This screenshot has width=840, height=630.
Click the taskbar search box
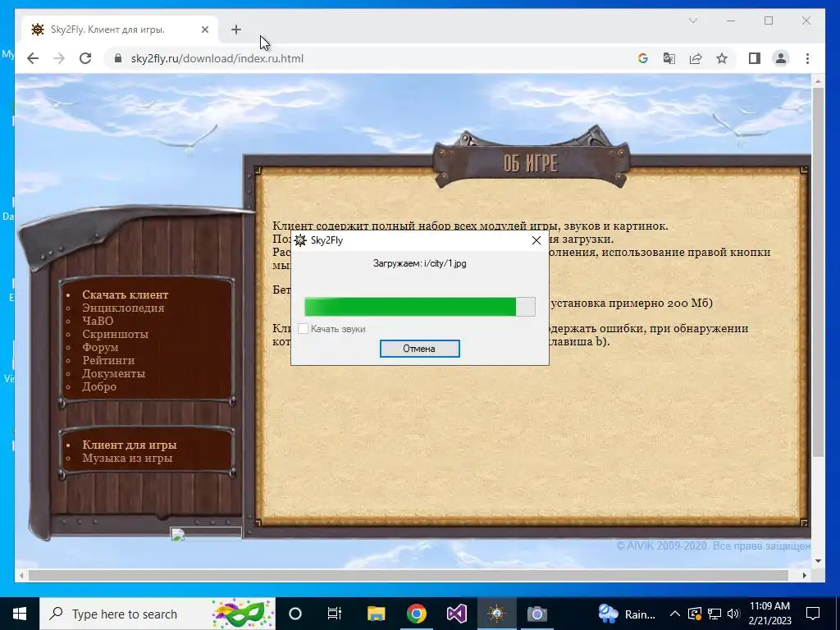tap(157, 614)
